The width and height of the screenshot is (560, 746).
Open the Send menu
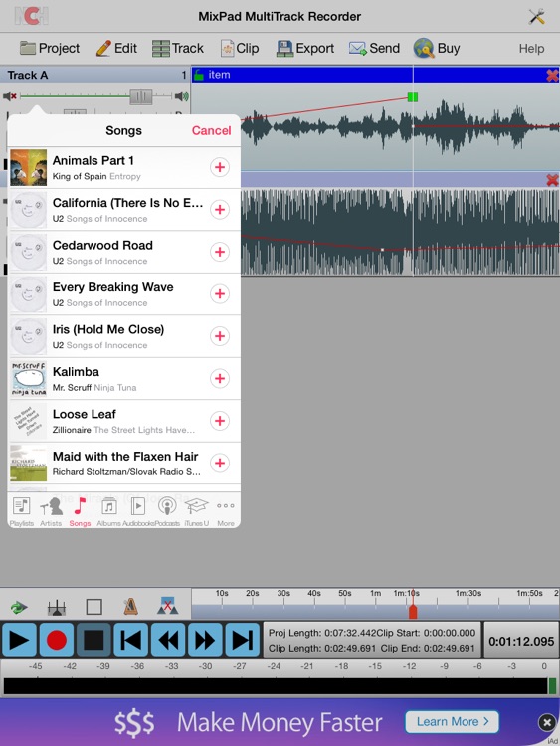pyautogui.click(x=374, y=48)
